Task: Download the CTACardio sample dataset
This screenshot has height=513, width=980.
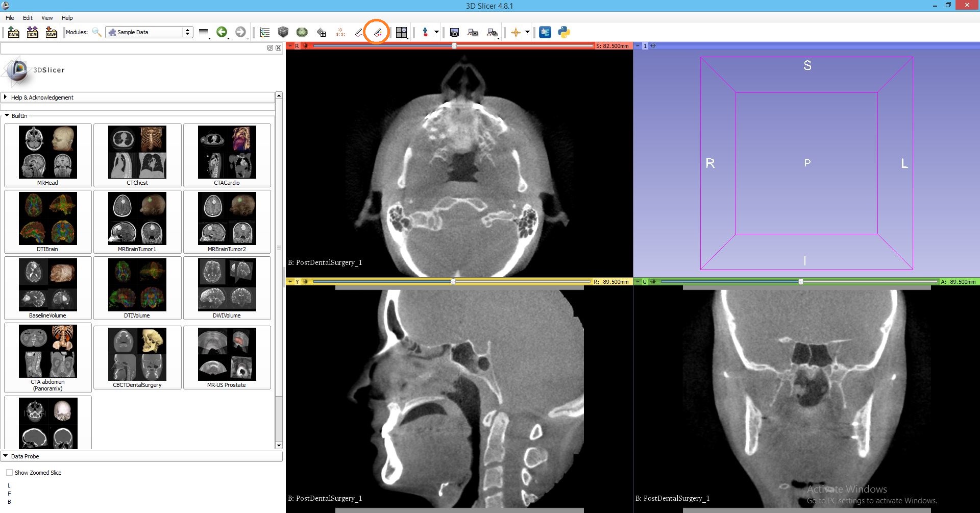Action: tap(227, 155)
